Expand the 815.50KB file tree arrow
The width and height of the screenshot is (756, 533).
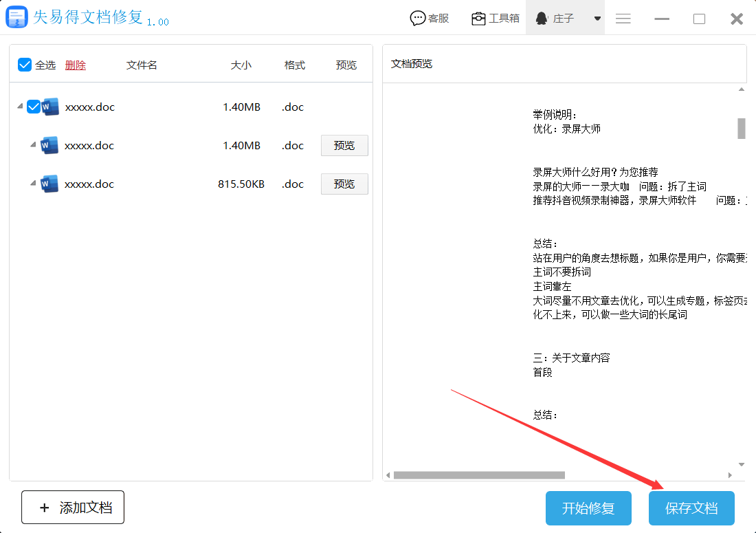coord(33,184)
